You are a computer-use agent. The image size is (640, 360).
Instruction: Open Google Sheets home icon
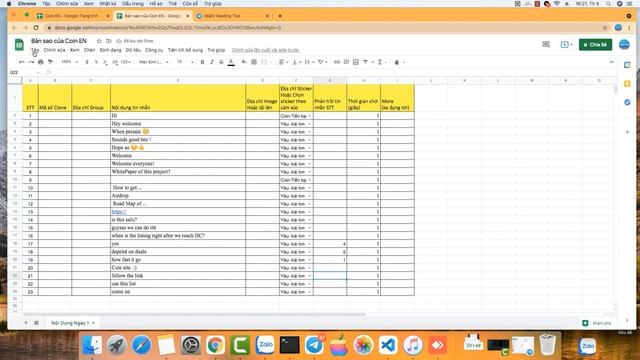coord(19,44)
